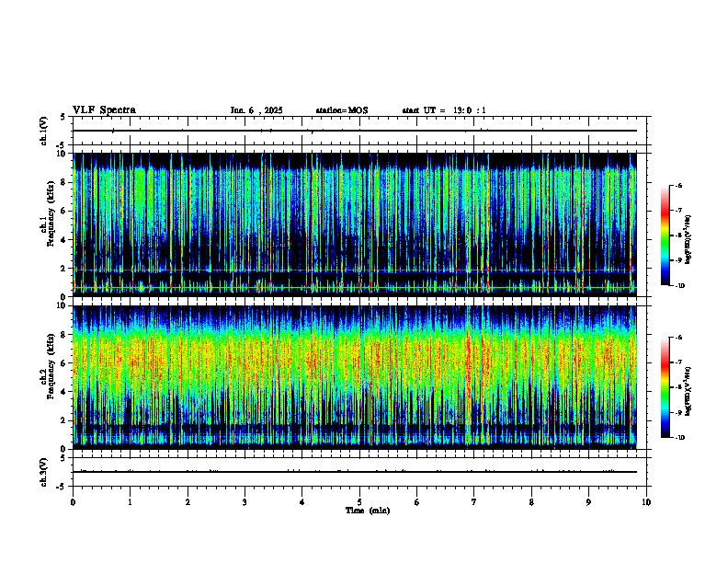Screen dimensions: 728x563
Task: Click time axis tick label "2"
Action: pyautogui.click(x=188, y=502)
